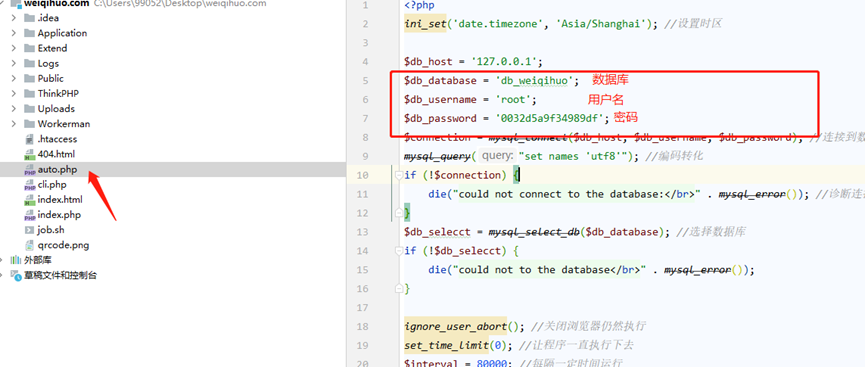Image resolution: width=865 pixels, height=367 pixels.
Task: Click the mysql_query function on line 9
Action: coord(437,156)
